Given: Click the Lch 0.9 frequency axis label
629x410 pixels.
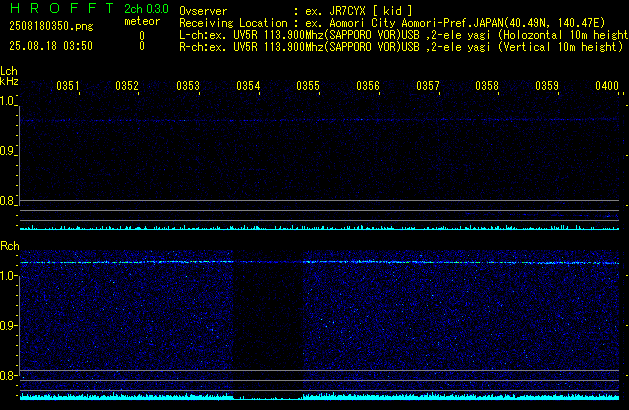Looking at the screenshot, I should click(7, 151).
